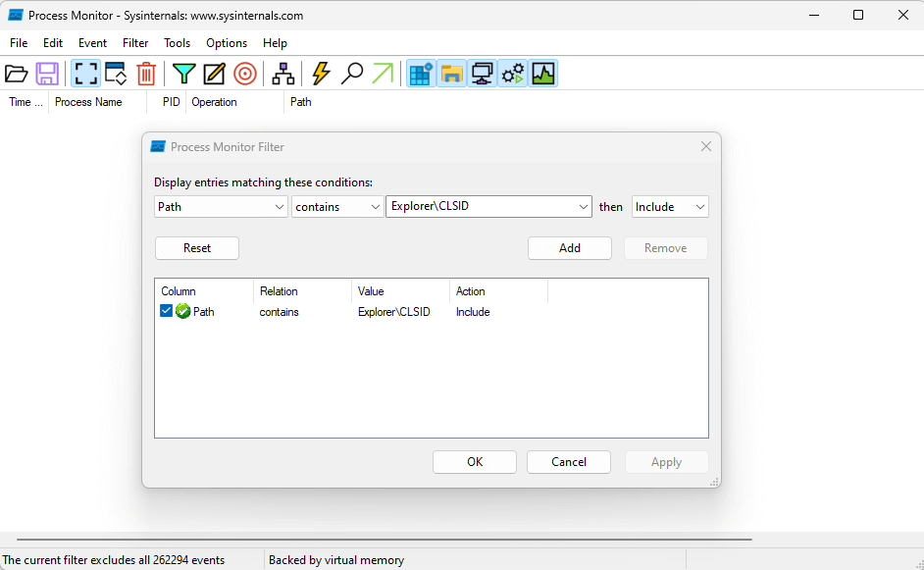Click the Process Monitor title bar icon
Viewport: 924px width, 570px height.
[16, 16]
